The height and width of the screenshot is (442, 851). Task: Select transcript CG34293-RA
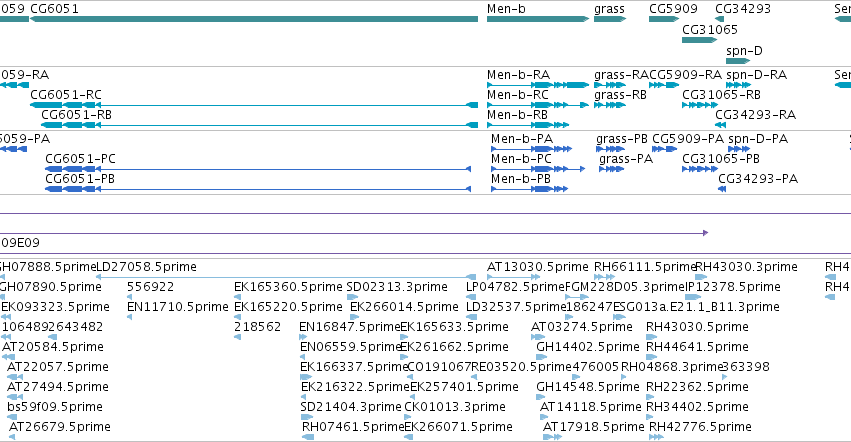pyautogui.click(x=720, y=125)
